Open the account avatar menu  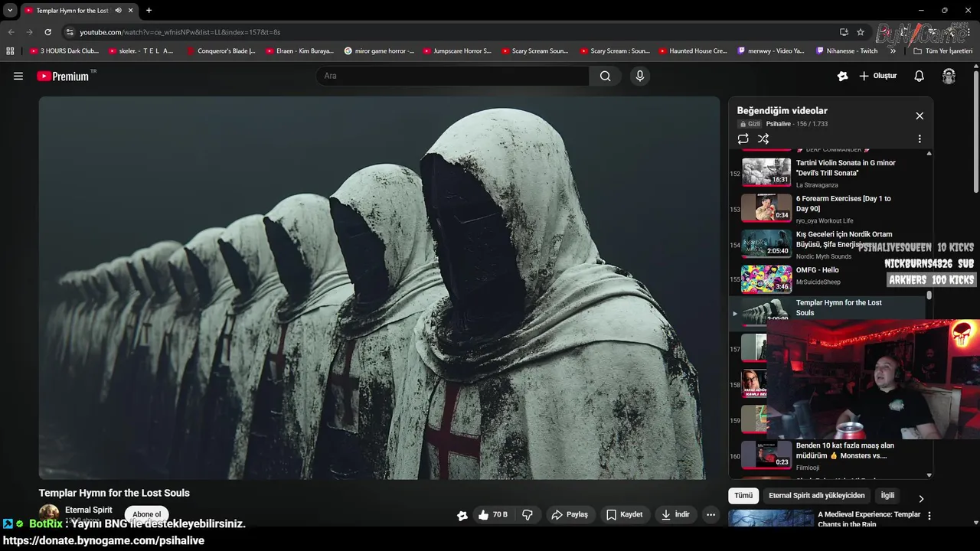(949, 76)
